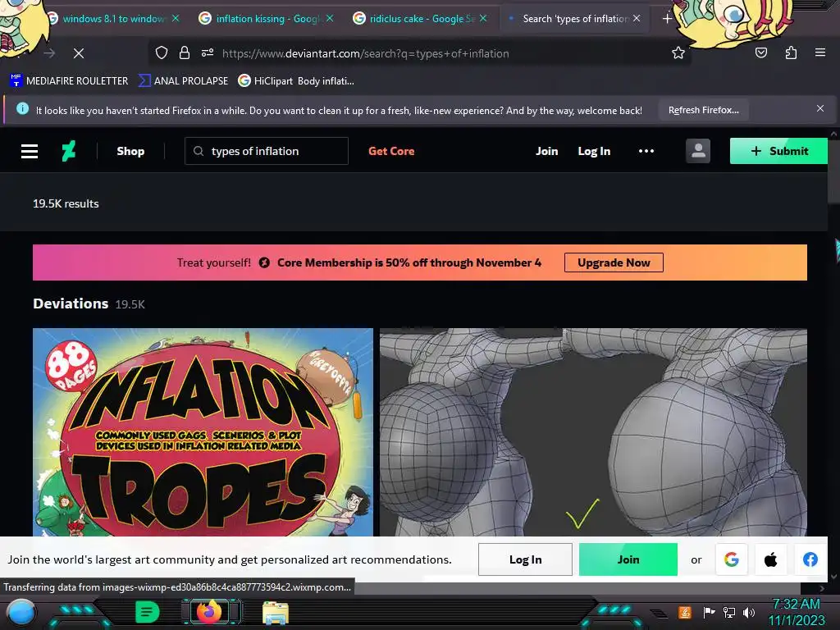The width and height of the screenshot is (840, 630).
Task: Stop the page loading with the X button
Action: tap(79, 53)
